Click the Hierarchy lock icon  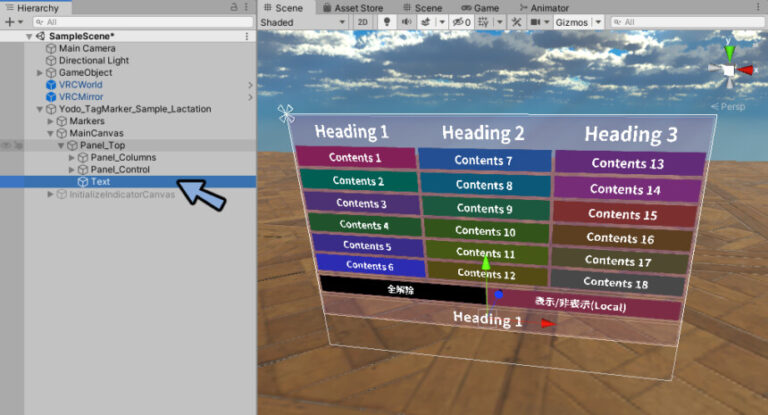[x=234, y=7]
